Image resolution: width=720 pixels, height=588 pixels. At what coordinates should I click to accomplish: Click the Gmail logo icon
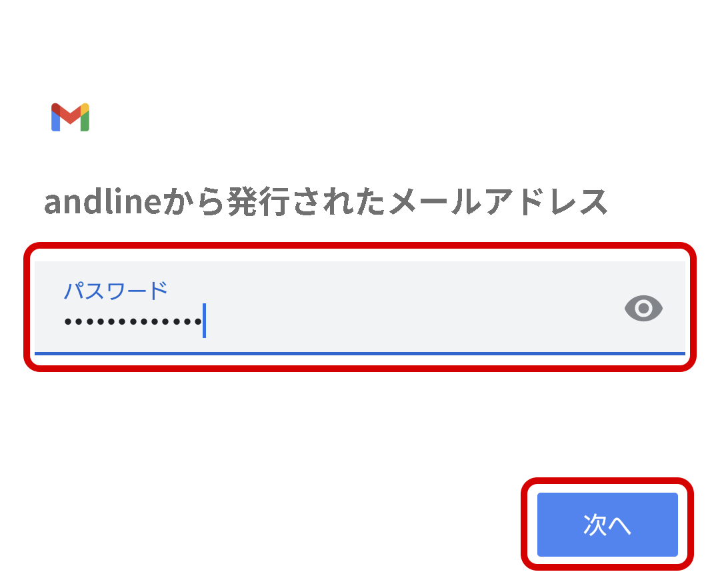click(70, 117)
